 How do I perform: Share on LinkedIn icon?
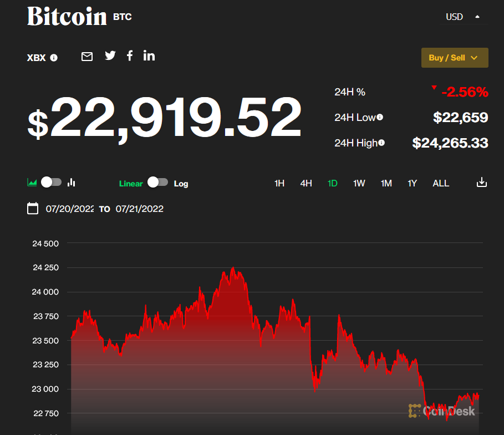pos(149,55)
